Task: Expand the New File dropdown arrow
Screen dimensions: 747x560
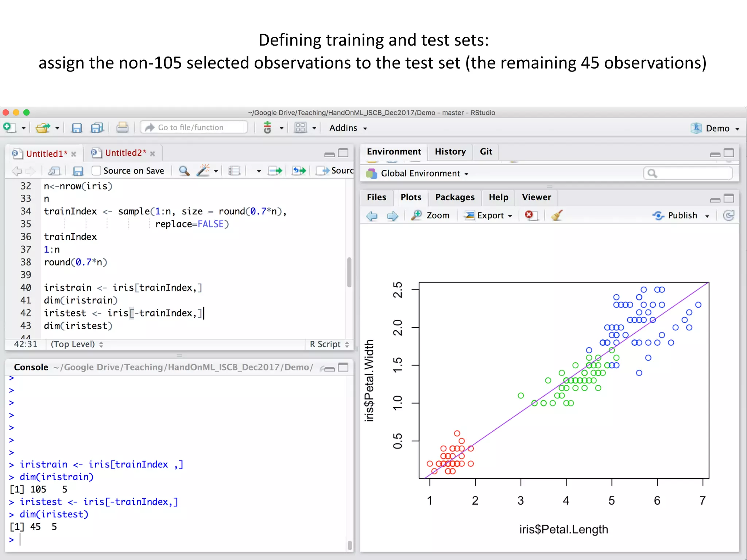Action: click(x=23, y=128)
